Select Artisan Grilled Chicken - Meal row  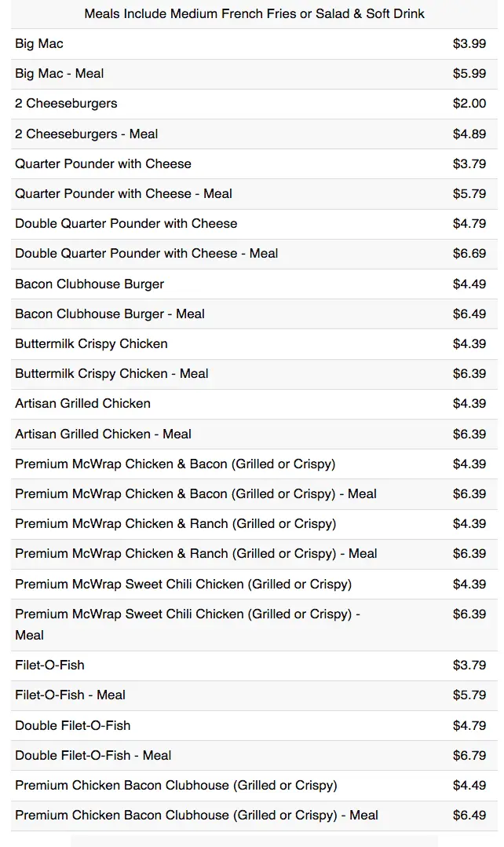pos(103,434)
